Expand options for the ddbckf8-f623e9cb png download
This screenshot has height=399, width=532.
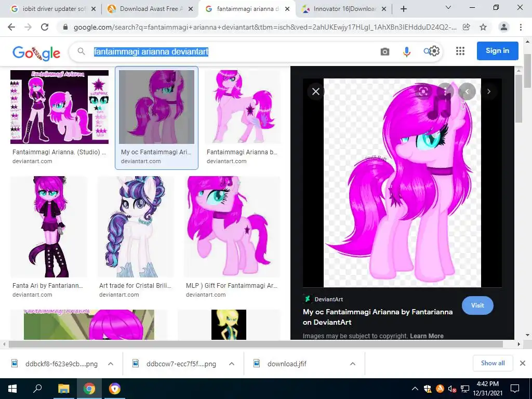(x=111, y=364)
